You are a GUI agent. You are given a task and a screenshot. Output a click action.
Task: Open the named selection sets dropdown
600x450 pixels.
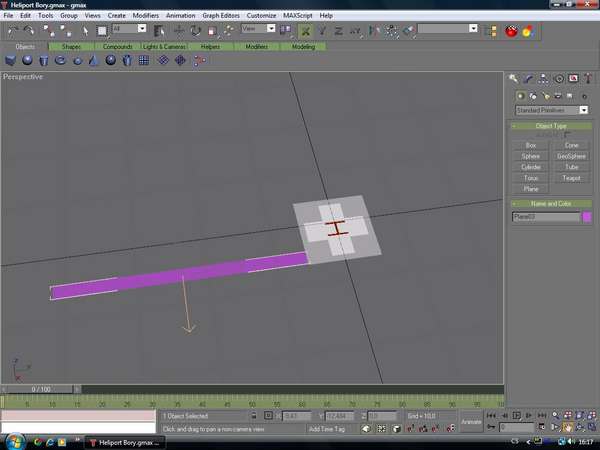click(x=447, y=29)
